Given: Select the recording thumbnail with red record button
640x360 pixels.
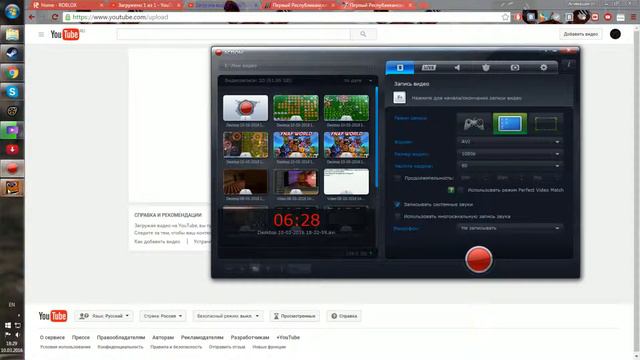Looking at the screenshot, I should pos(246,108).
